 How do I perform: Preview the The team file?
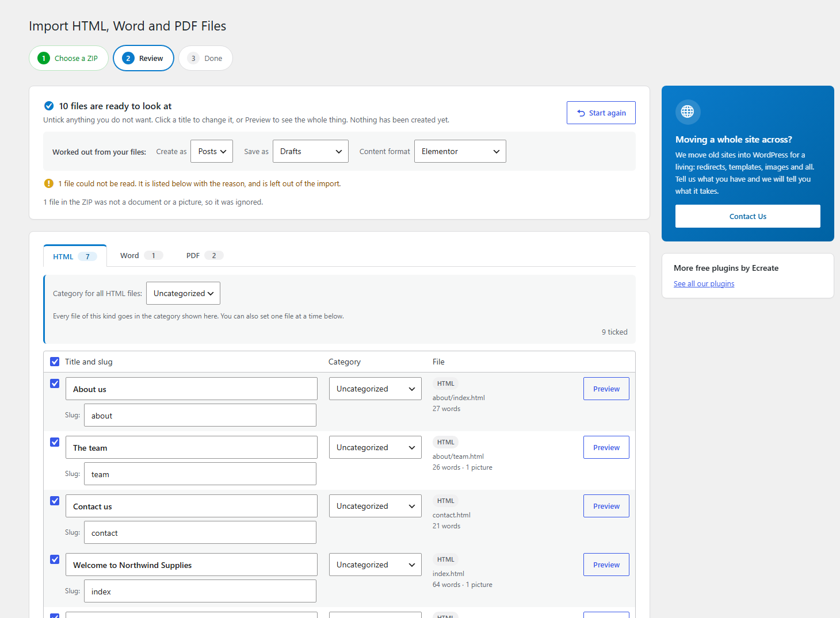tap(606, 447)
